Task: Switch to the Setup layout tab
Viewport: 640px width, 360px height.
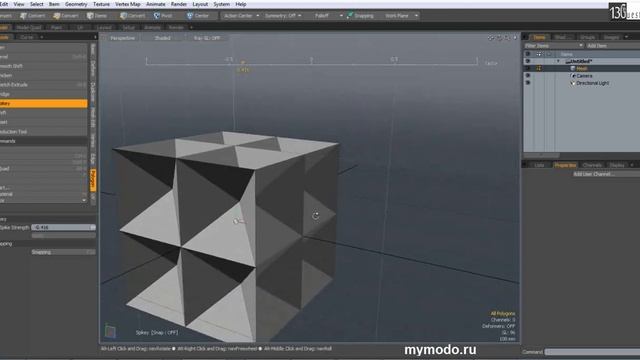Action: point(129,27)
